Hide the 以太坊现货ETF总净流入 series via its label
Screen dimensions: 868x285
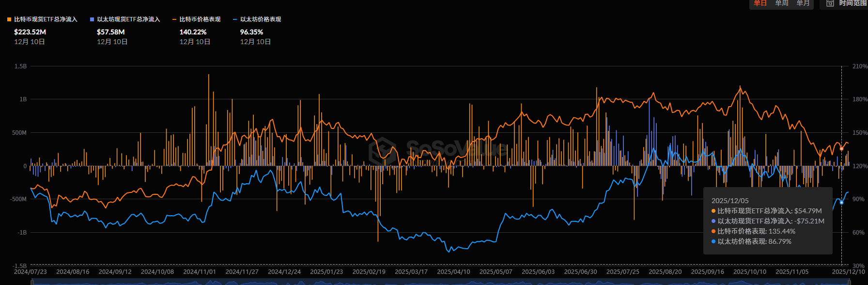pos(128,19)
